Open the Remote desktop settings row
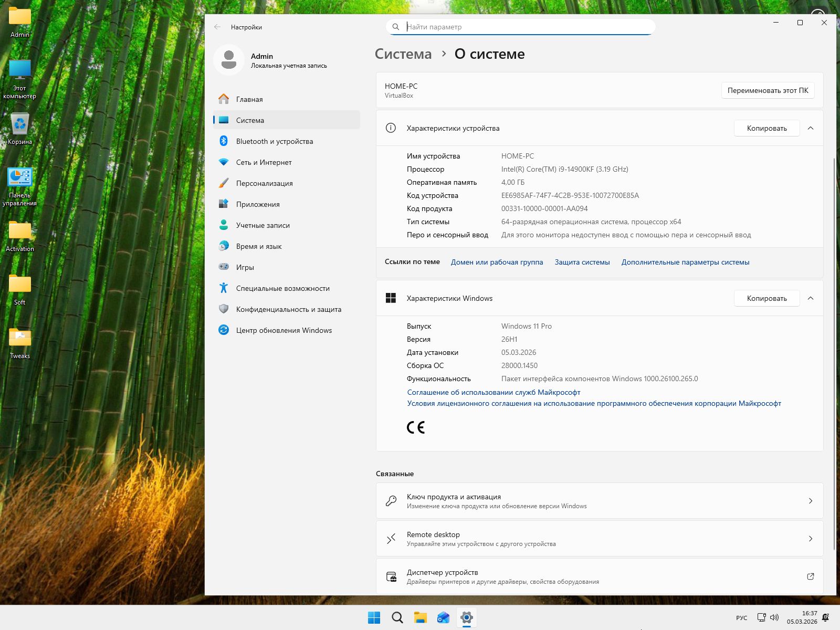The image size is (840, 630). tap(599, 539)
